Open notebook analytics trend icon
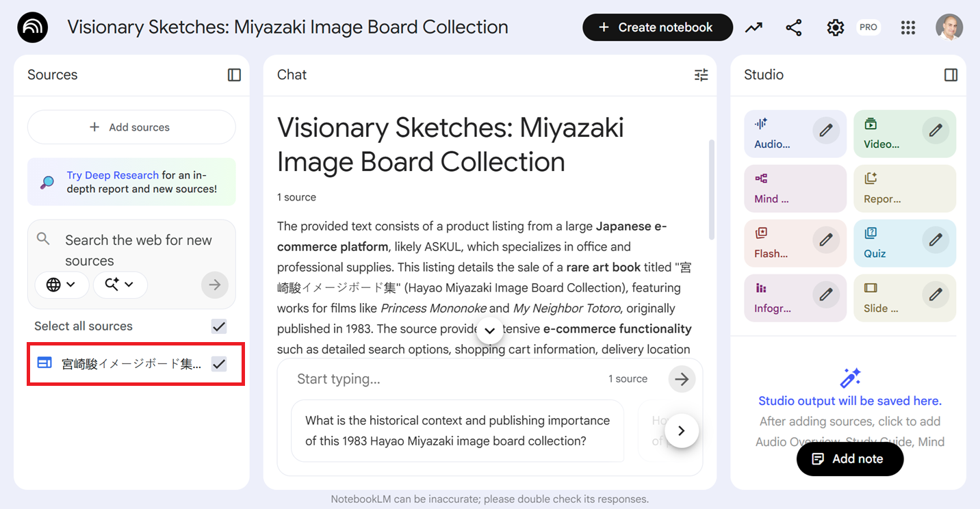This screenshot has height=509, width=980. [753, 28]
